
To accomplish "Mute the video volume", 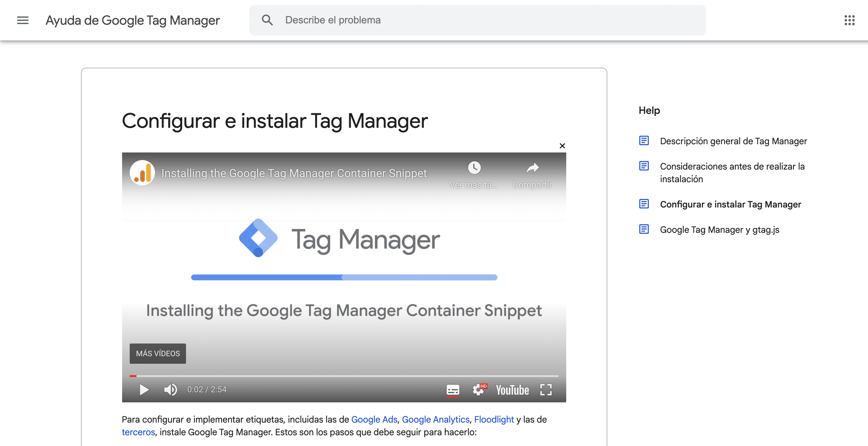I will 170,389.
